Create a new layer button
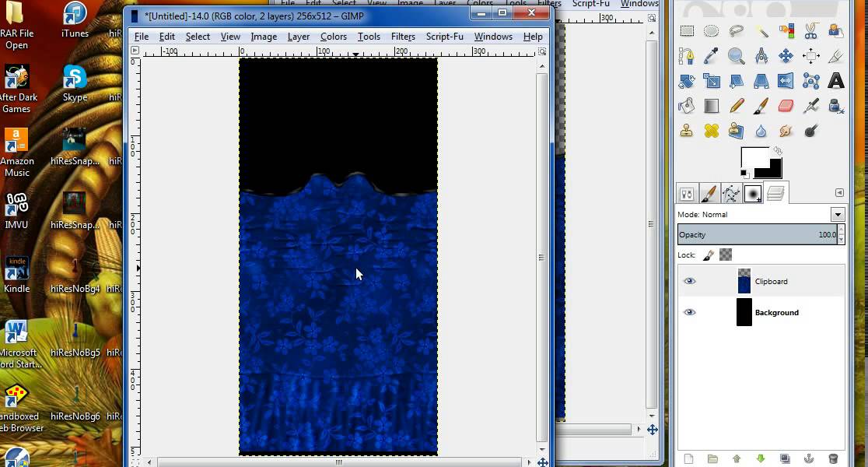Image resolution: width=868 pixels, height=467 pixels. [x=688, y=458]
